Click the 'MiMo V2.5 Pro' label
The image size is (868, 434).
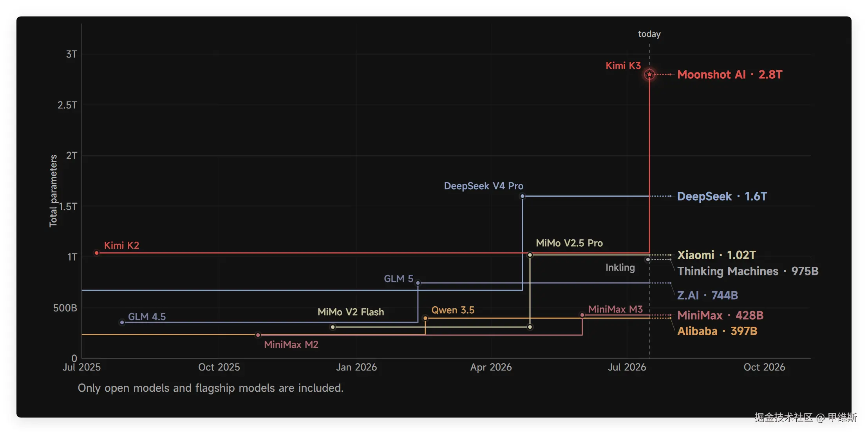569,243
